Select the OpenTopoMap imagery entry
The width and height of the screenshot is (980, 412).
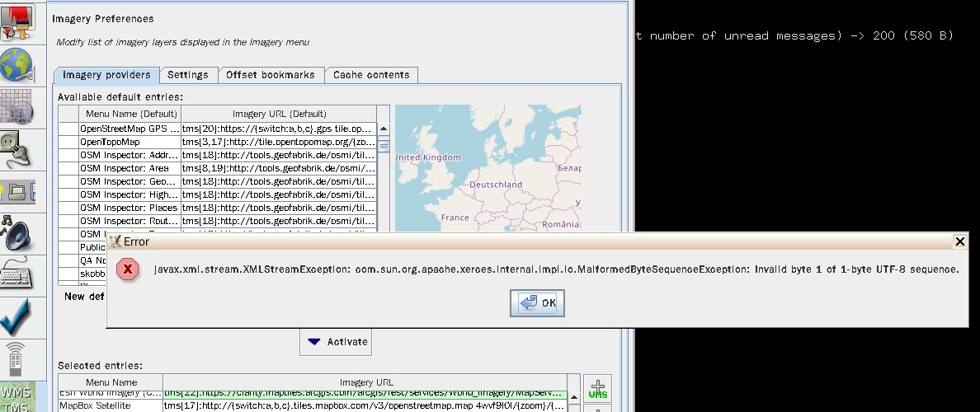(130, 143)
